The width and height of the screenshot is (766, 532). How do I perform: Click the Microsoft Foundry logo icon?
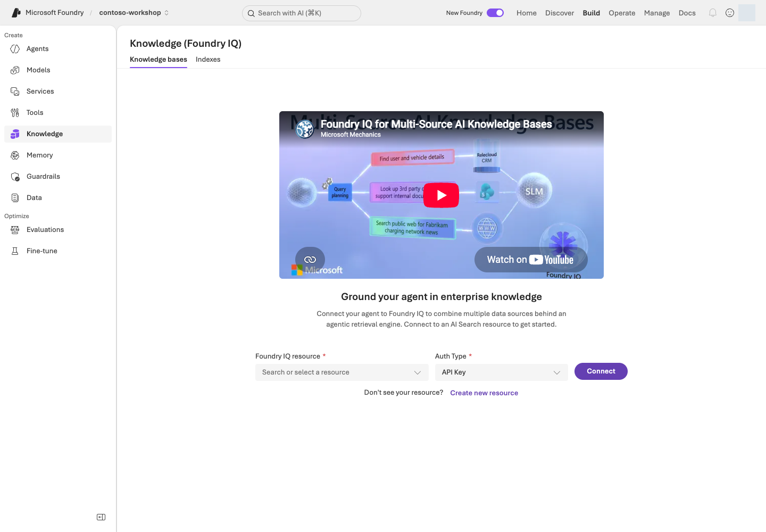pos(16,13)
